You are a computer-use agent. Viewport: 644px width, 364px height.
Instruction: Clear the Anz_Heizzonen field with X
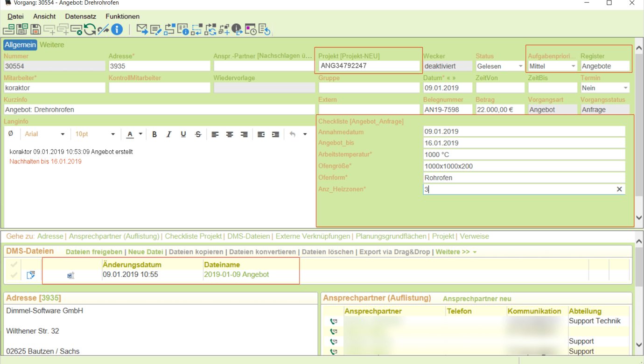tap(619, 189)
